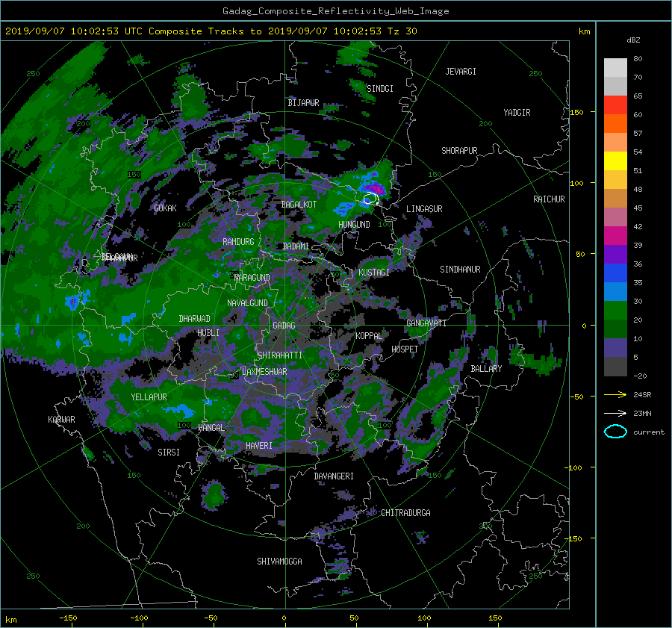Screen dimensions: 672x628
Task: Click the SHIRAHATTI city label
Action: (280, 355)
